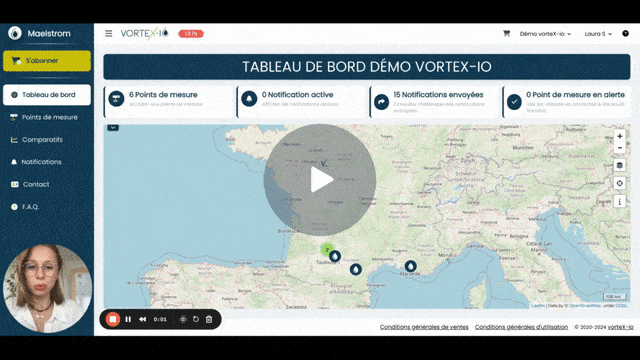Image resolution: width=640 pixels, height=360 pixels.
Task: Open the 15 Notifications envoyées card
Action: 434,102
